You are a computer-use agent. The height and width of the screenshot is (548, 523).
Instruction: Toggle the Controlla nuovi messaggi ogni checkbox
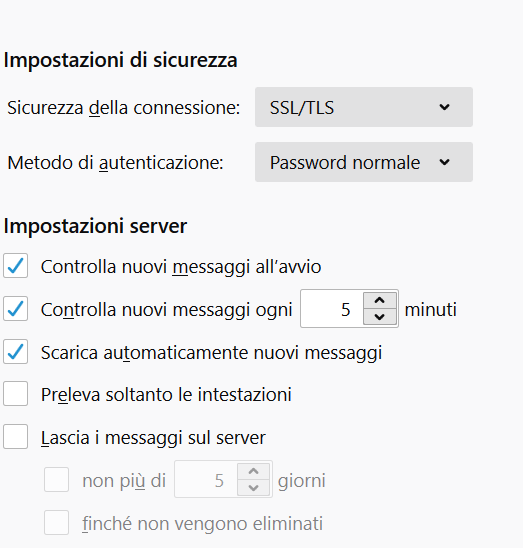point(15,309)
